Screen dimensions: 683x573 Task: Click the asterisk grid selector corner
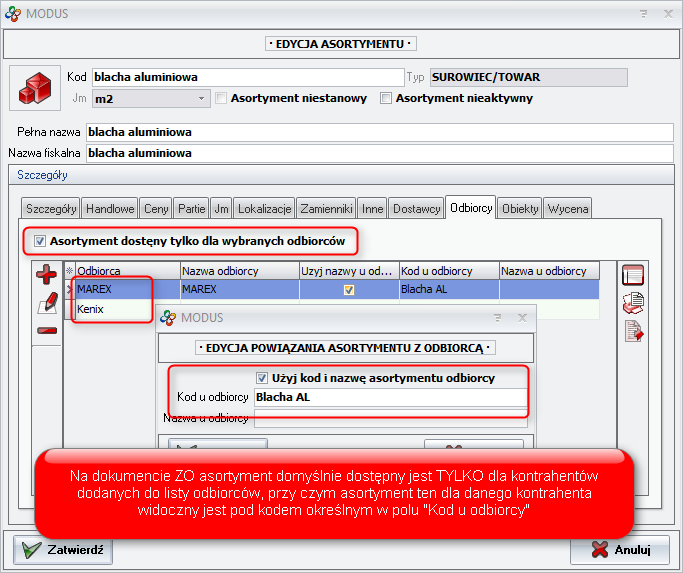pyautogui.click(x=70, y=271)
